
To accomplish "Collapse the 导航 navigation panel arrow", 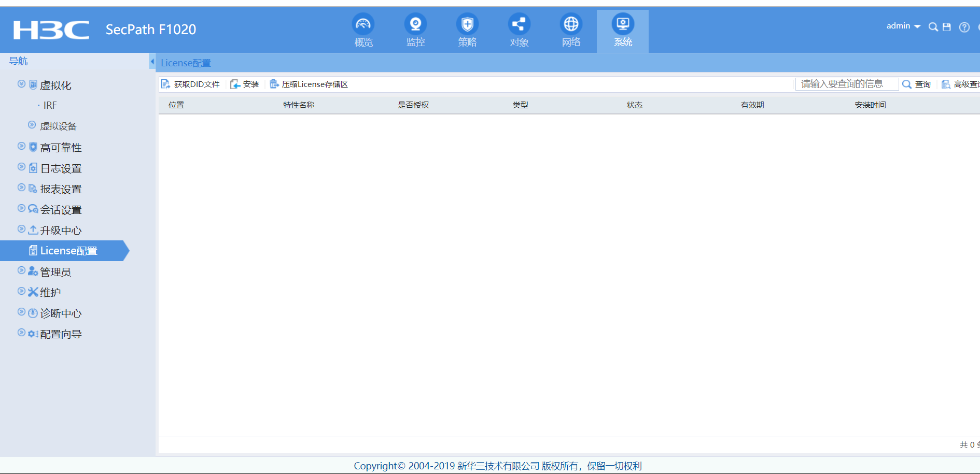I will coord(152,62).
